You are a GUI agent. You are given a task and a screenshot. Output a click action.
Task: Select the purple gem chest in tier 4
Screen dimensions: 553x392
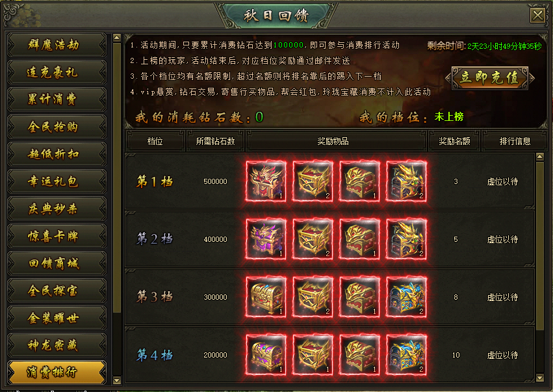[x=266, y=355]
